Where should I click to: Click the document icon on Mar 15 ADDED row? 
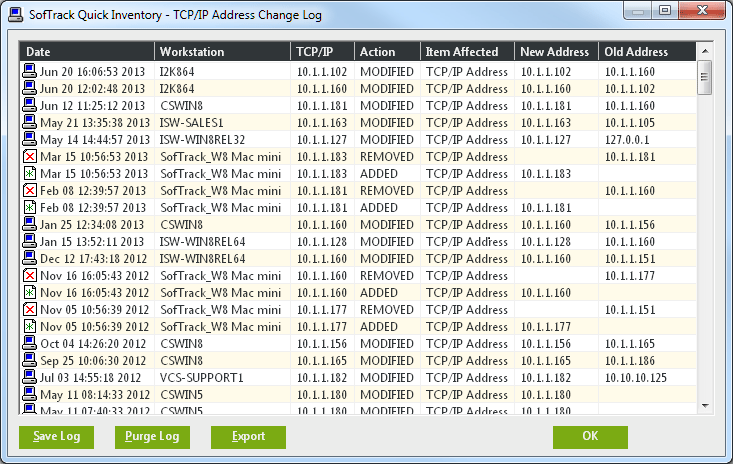(30, 173)
